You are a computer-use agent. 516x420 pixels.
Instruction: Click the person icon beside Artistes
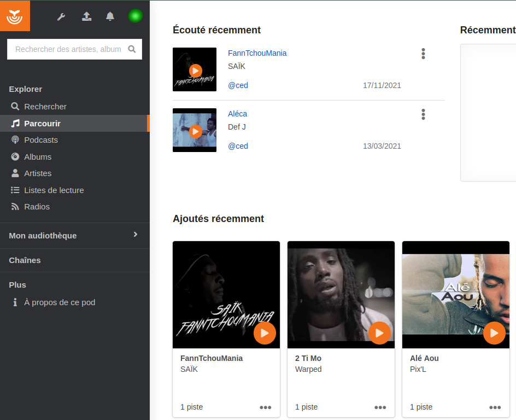[x=15, y=173]
